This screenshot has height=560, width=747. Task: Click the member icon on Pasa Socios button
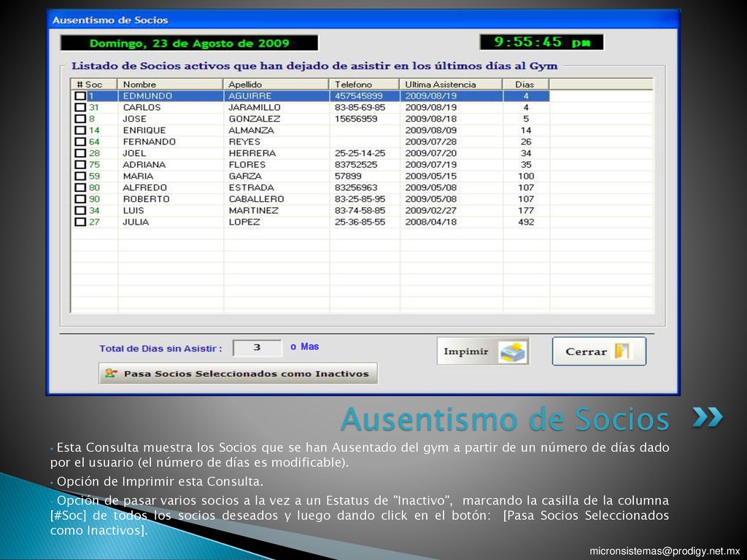point(111,373)
